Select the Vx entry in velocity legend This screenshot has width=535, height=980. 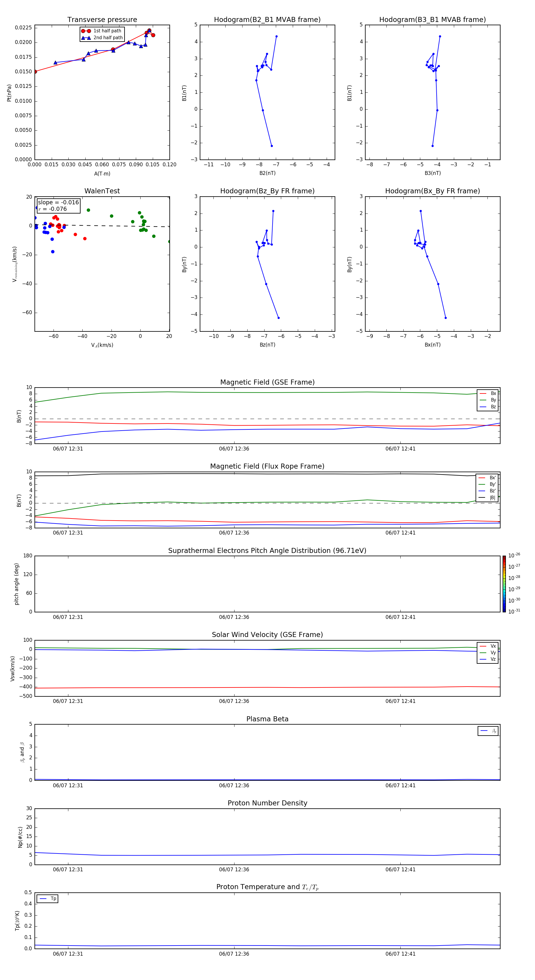click(x=488, y=646)
